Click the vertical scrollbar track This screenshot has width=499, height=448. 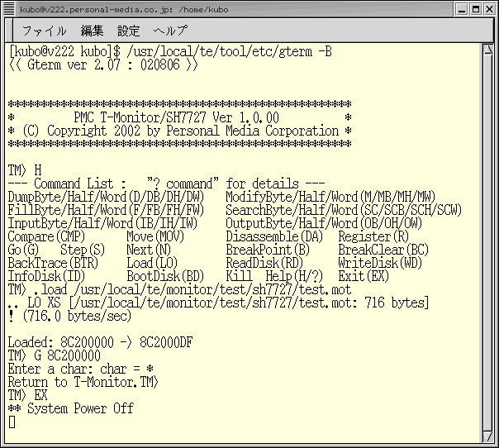(488, 243)
